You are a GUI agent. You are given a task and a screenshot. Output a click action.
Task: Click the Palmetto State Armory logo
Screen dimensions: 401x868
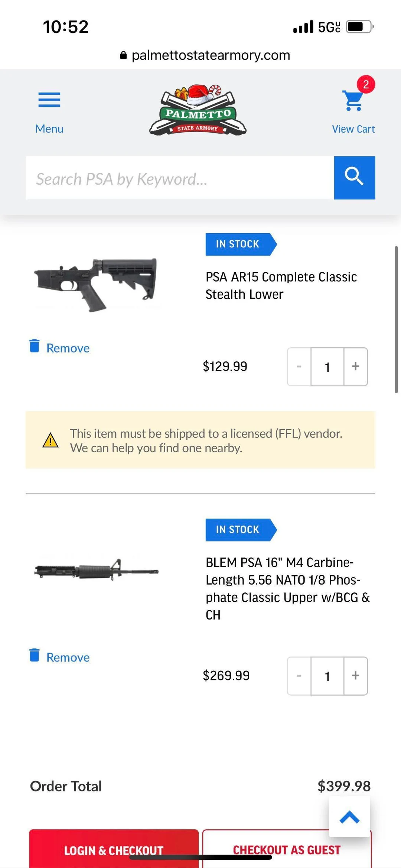pos(197,108)
